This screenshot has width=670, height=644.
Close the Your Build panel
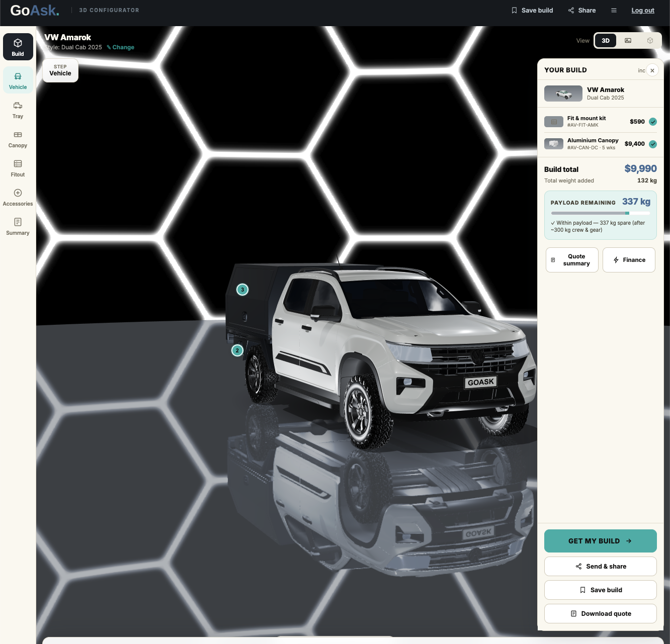pos(652,70)
